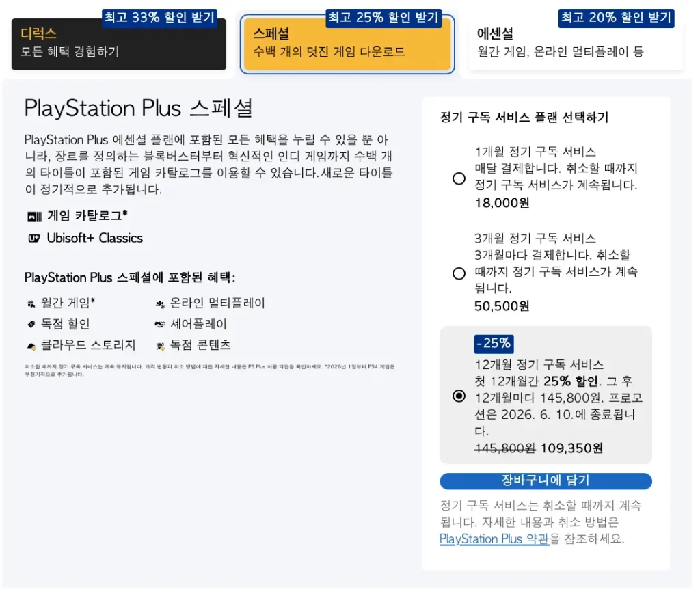The width and height of the screenshot is (700, 598).
Task: Select the 디럭스 plan tab
Action: pyautogui.click(x=119, y=44)
